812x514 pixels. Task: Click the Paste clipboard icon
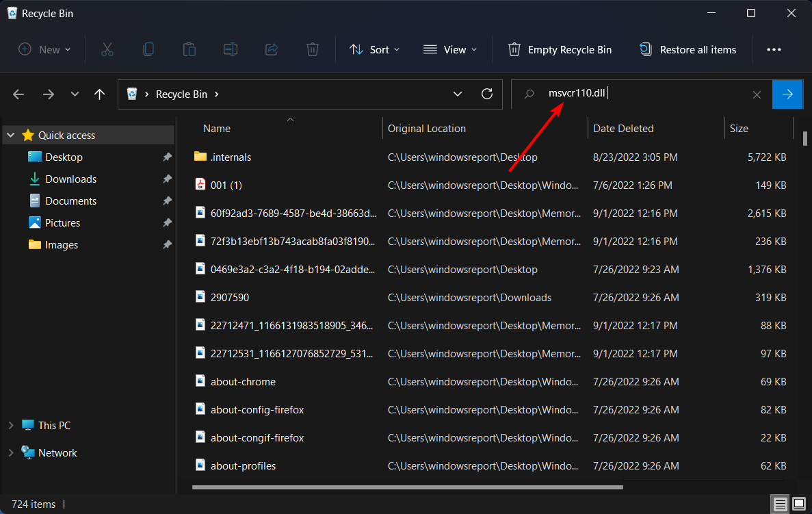click(x=189, y=49)
